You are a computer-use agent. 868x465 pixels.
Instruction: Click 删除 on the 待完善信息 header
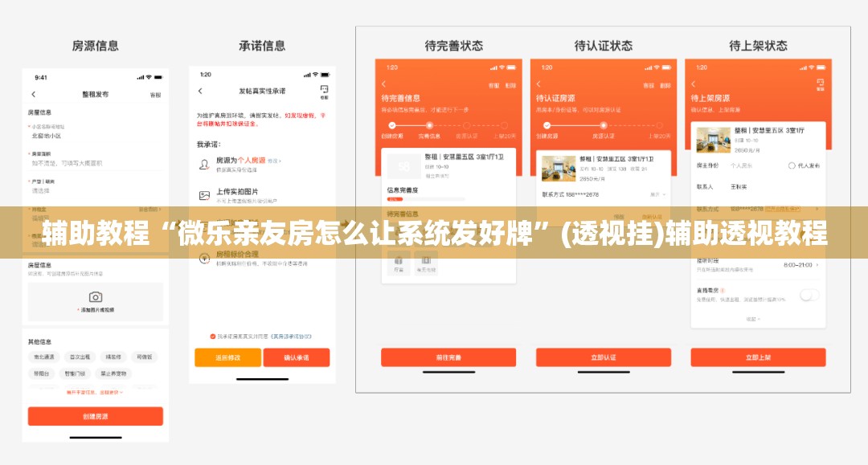[x=510, y=86]
